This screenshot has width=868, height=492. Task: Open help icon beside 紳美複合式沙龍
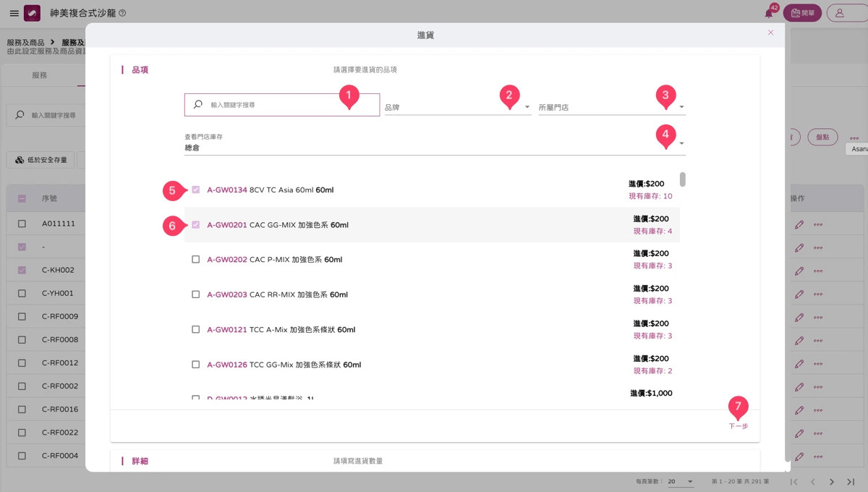point(122,13)
